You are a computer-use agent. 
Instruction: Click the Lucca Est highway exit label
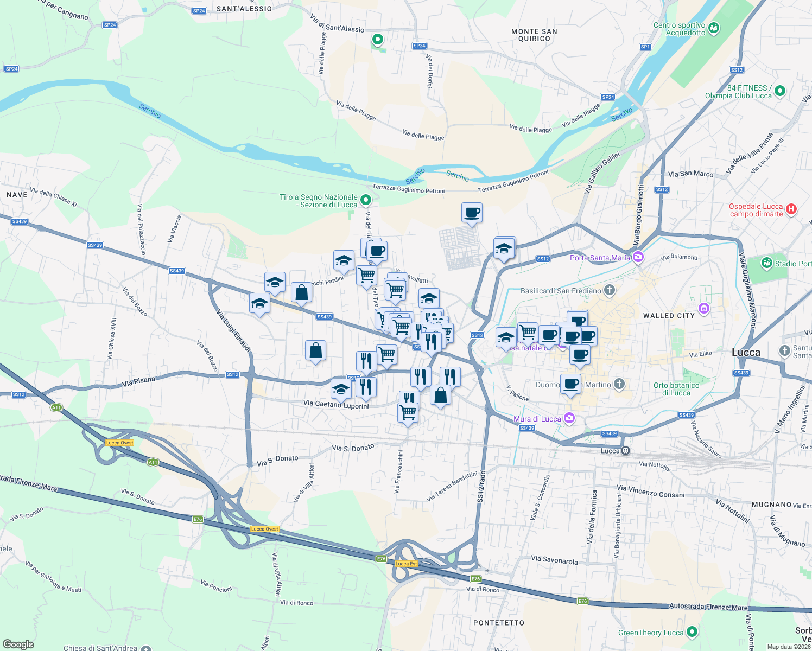click(x=406, y=564)
